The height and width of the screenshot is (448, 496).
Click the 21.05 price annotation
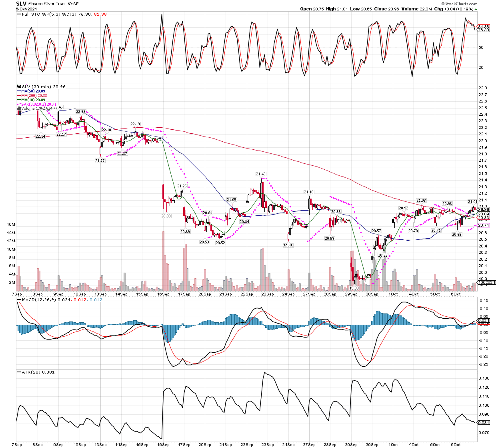point(232,200)
